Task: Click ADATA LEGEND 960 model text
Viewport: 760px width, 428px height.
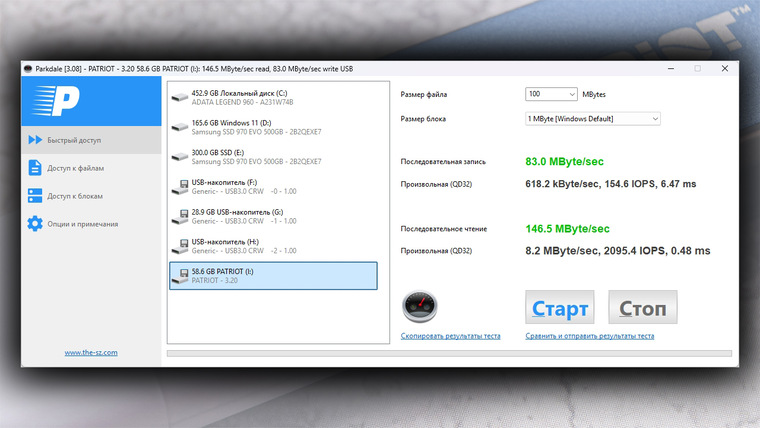Action: (x=242, y=102)
